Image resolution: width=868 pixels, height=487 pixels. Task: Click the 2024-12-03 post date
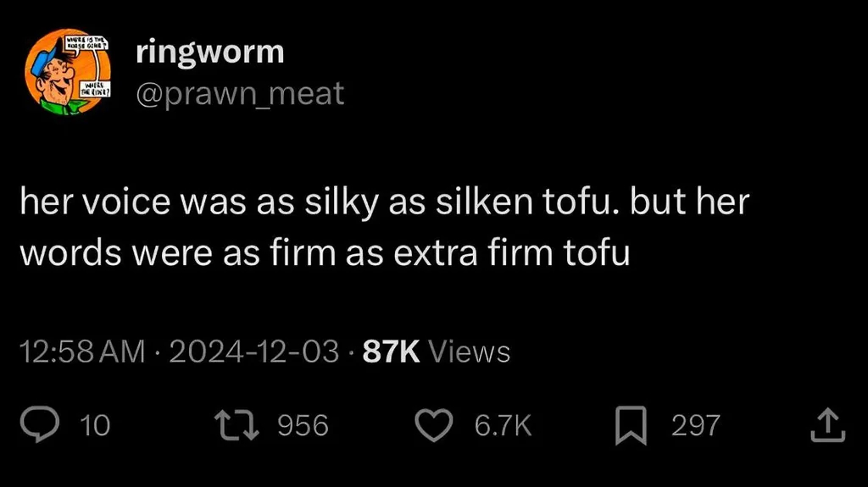(254, 351)
